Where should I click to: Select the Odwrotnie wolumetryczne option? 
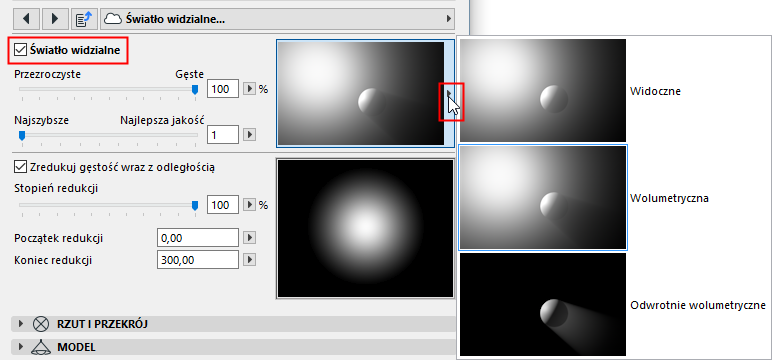[542, 304]
